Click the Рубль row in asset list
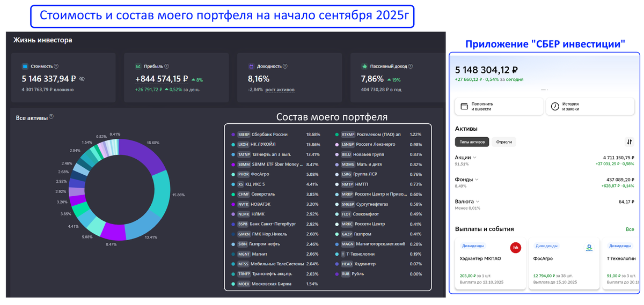The height and width of the screenshot is (305, 644). tap(379, 274)
